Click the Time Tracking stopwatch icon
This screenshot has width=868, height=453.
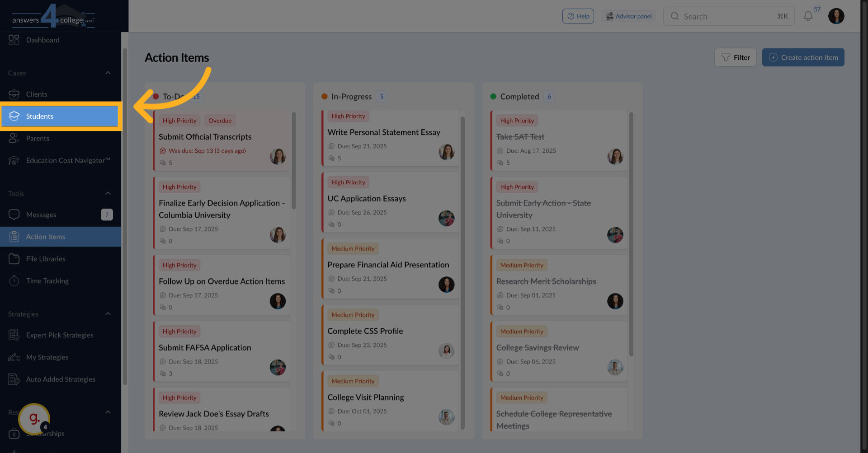(14, 281)
